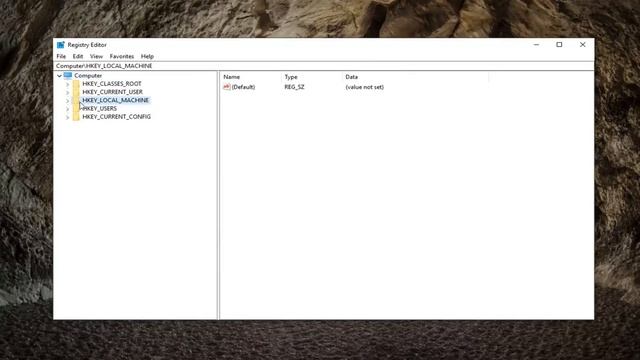Click the string value icon beside (Default)
Screen dimensions: 640x360
point(227,87)
